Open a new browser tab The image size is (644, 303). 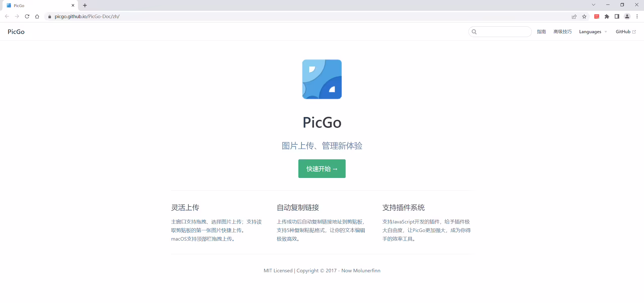point(85,5)
